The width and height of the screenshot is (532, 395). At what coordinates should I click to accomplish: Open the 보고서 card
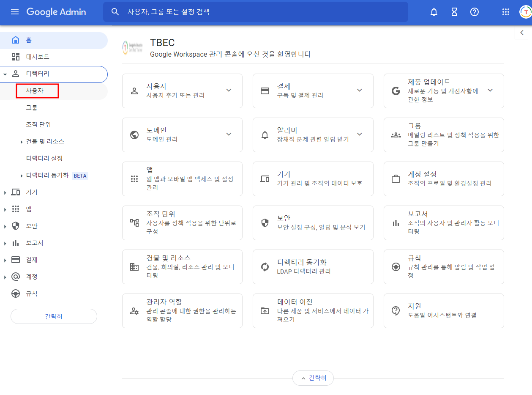pyautogui.click(x=444, y=223)
